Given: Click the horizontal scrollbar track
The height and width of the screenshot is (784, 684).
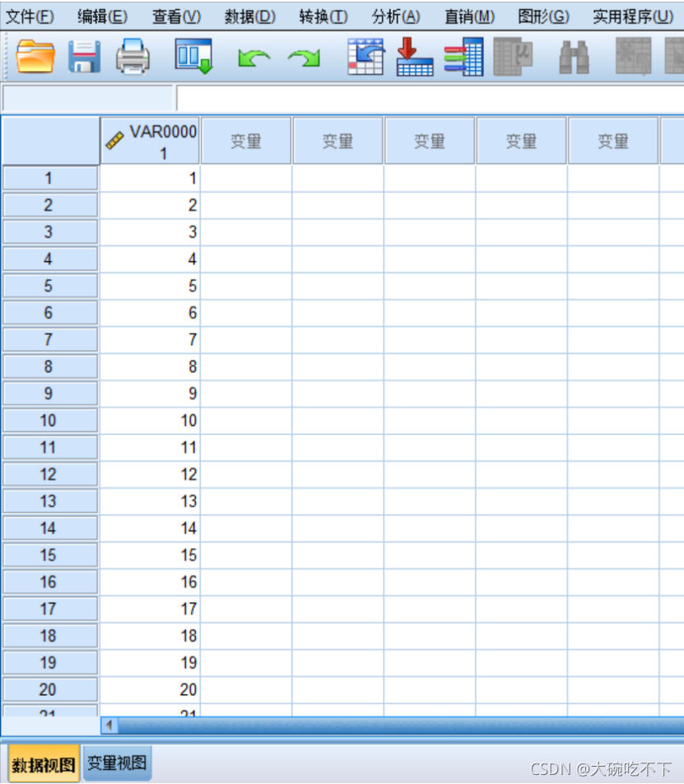Looking at the screenshot, I should tap(401, 726).
